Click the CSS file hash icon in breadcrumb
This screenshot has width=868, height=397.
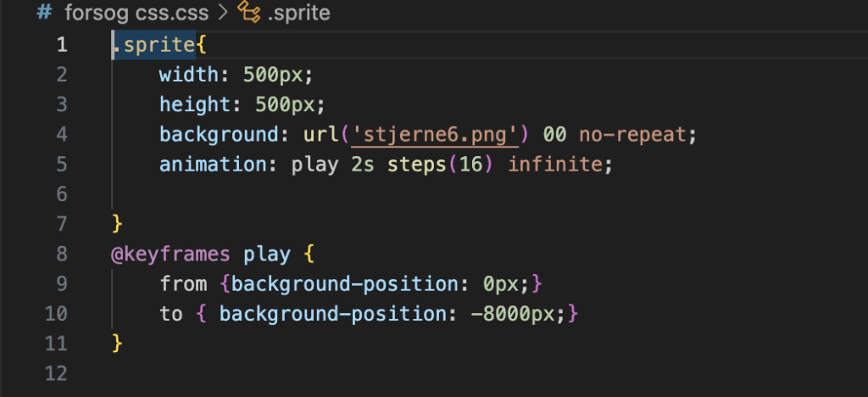pyautogui.click(x=45, y=14)
